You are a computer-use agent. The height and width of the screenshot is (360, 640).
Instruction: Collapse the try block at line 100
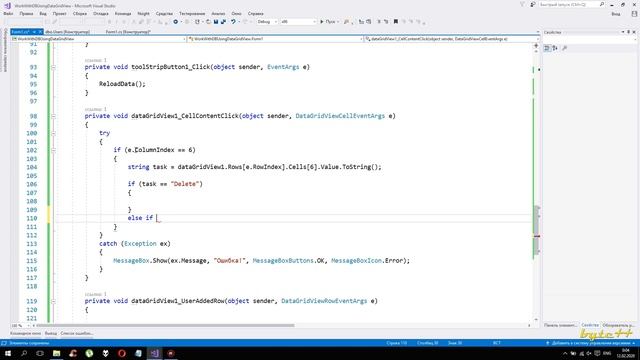53,133
